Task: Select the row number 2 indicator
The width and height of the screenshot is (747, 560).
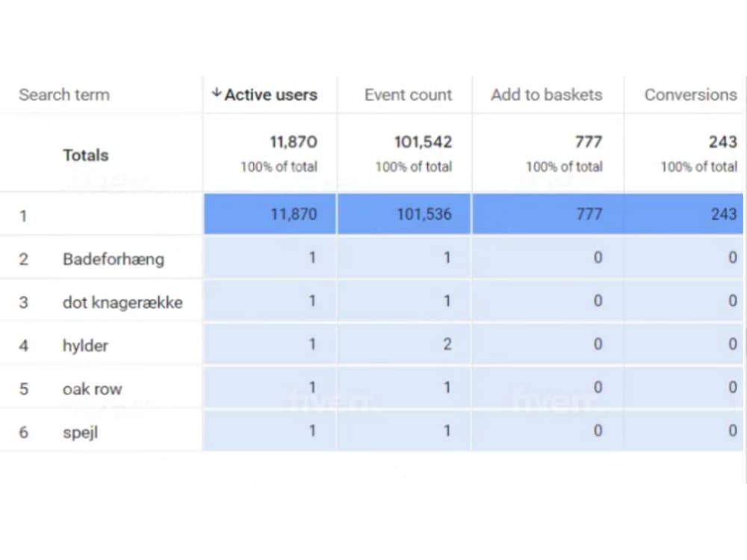Action: click(x=23, y=259)
